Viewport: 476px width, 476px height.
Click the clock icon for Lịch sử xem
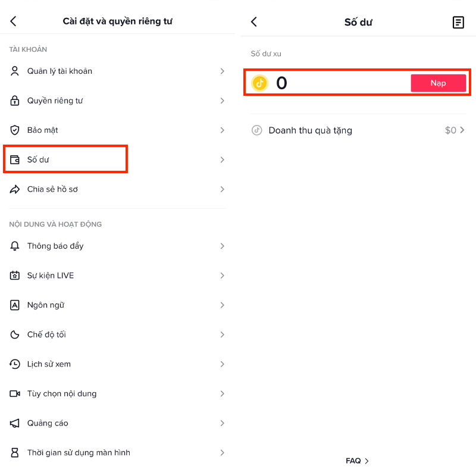[x=14, y=364]
